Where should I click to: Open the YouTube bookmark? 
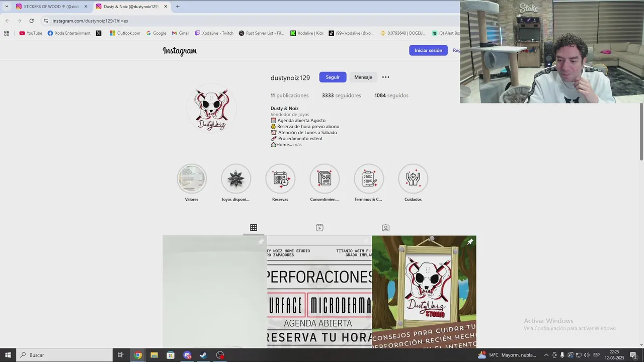[x=31, y=33]
